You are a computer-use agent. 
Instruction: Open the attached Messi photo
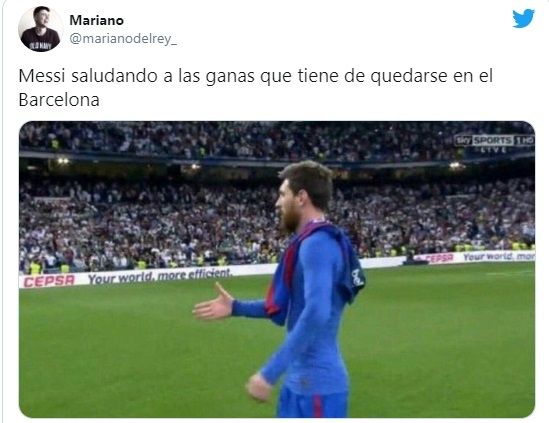(277, 269)
